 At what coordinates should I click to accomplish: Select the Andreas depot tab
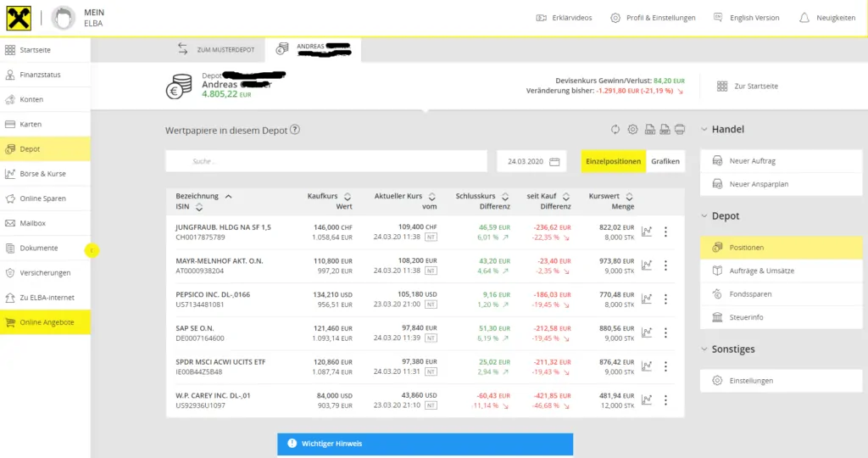pos(314,49)
